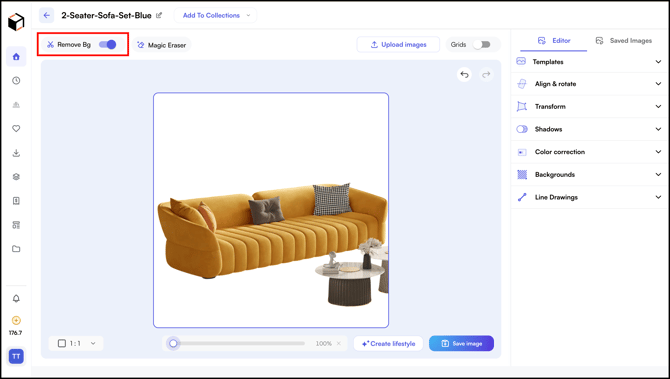Expand the Shadows chevron

tap(658, 129)
